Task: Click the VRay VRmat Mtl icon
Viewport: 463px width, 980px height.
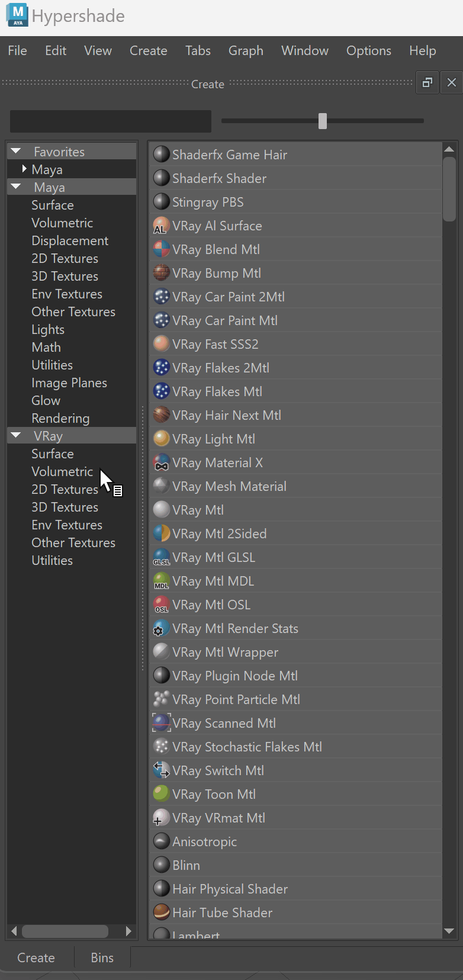Action: [162, 818]
